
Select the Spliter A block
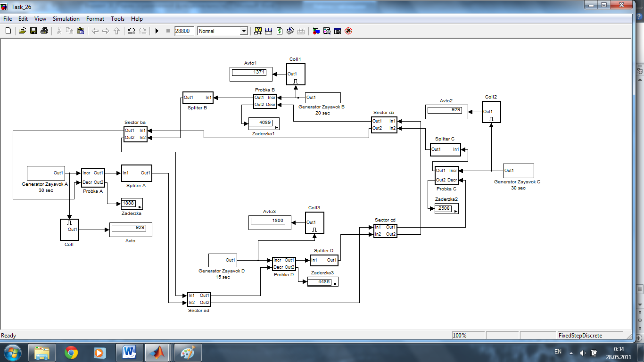136,173
